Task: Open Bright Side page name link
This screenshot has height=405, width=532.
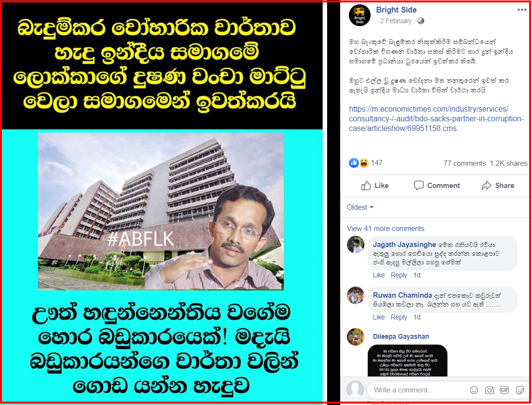Action: click(x=396, y=10)
